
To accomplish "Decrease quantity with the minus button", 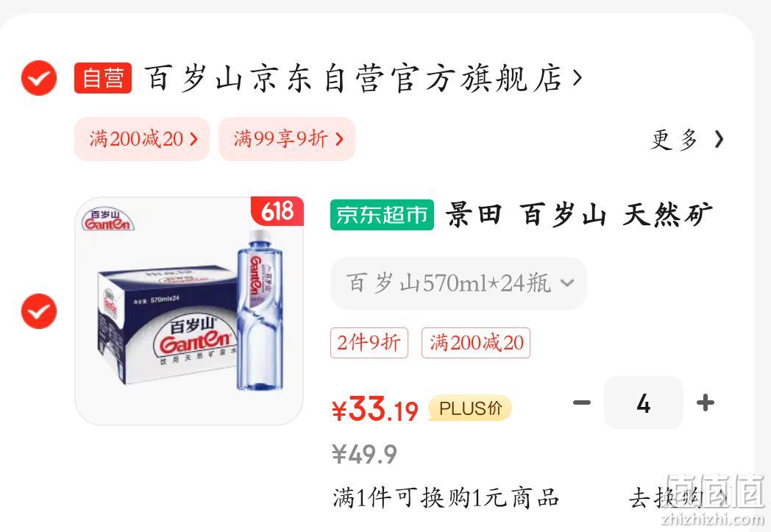I will tap(582, 402).
